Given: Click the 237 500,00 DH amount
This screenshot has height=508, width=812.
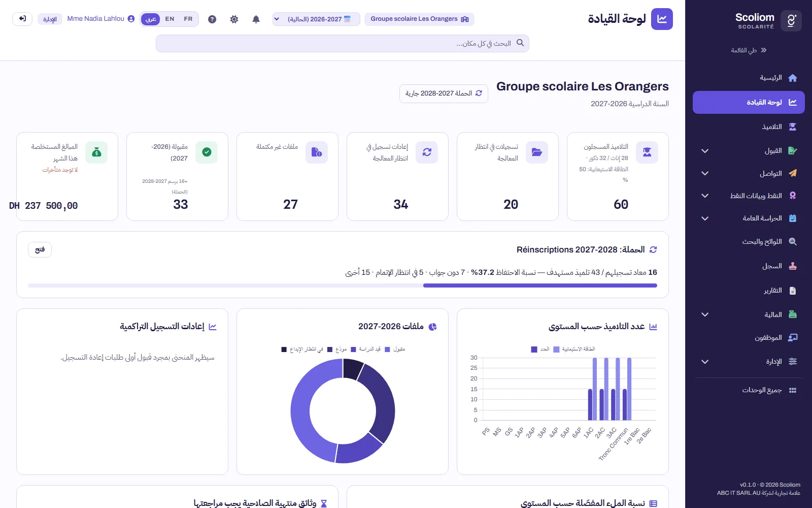Looking at the screenshot, I should [44, 206].
